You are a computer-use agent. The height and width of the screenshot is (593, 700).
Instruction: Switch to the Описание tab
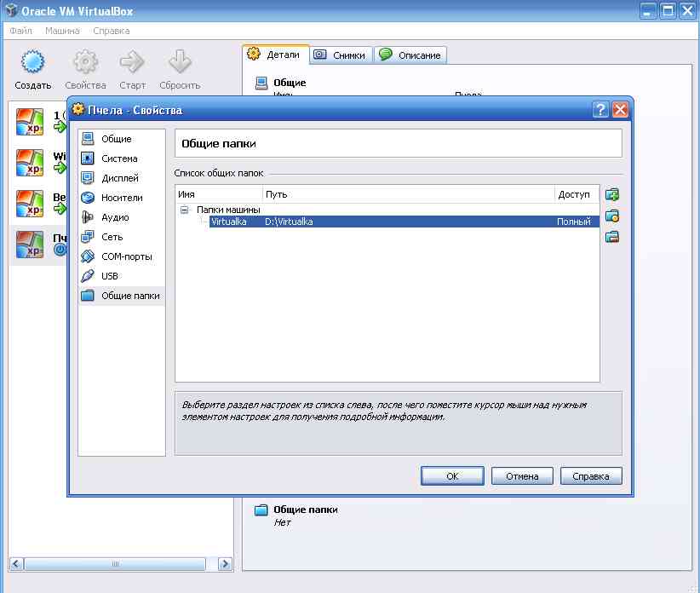tap(410, 55)
